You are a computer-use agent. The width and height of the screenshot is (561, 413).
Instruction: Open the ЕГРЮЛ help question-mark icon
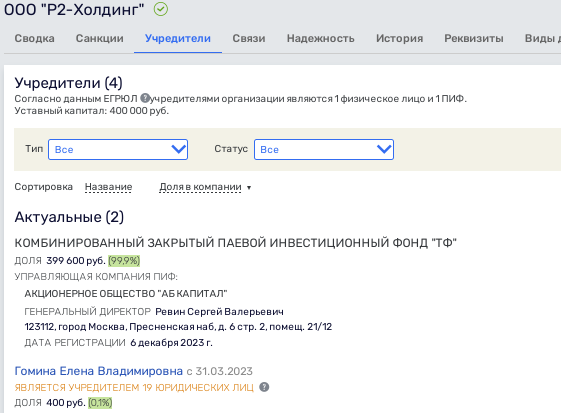pos(145,98)
